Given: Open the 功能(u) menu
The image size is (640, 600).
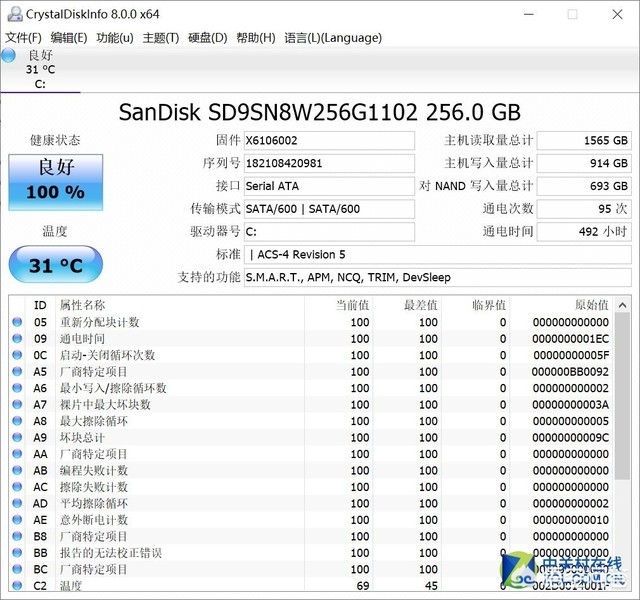Looking at the screenshot, I should coord(115,38).
